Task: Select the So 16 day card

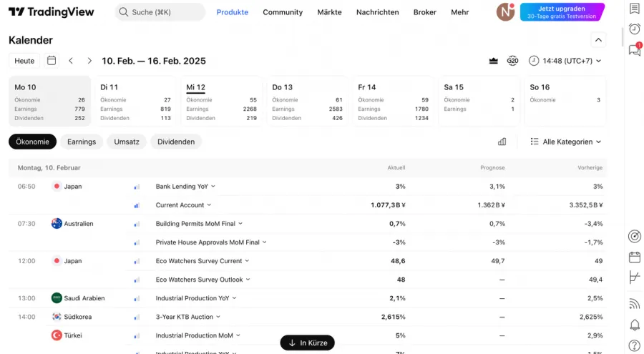Action: point(565,101)
